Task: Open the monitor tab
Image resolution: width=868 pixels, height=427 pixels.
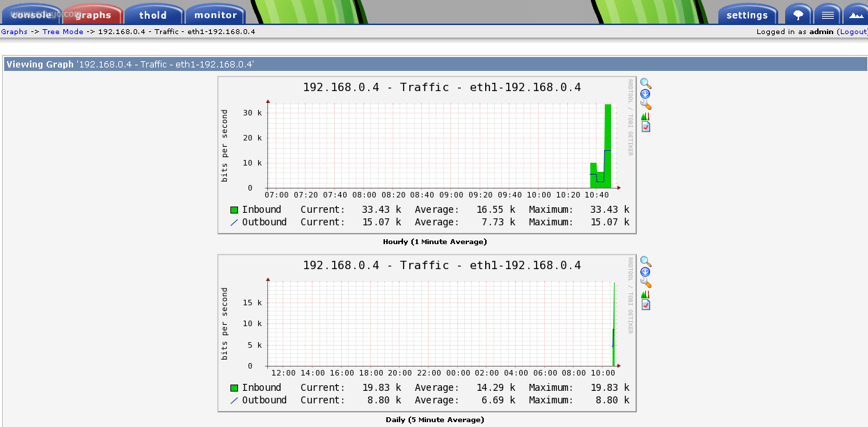Action: [x=215, y=15]
